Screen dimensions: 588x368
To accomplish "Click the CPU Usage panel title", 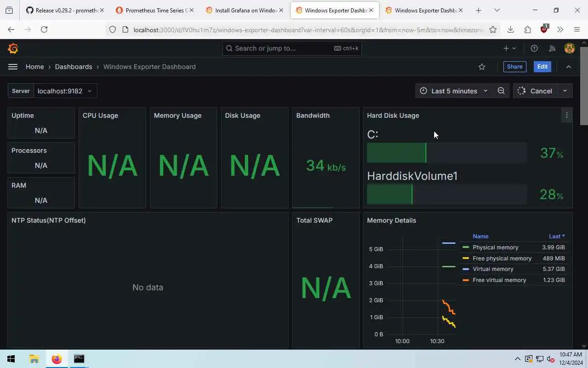I will click(x=100, y=115).
